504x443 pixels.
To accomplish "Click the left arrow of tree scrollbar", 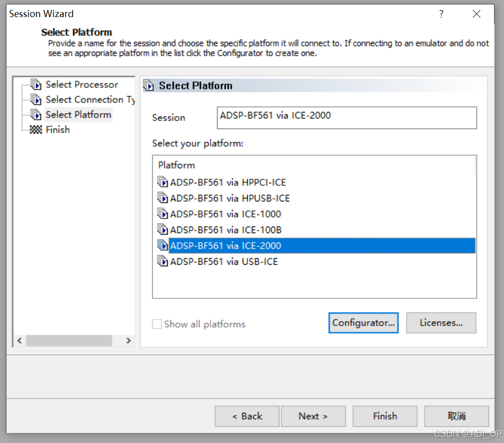I will tap(20, 341).
